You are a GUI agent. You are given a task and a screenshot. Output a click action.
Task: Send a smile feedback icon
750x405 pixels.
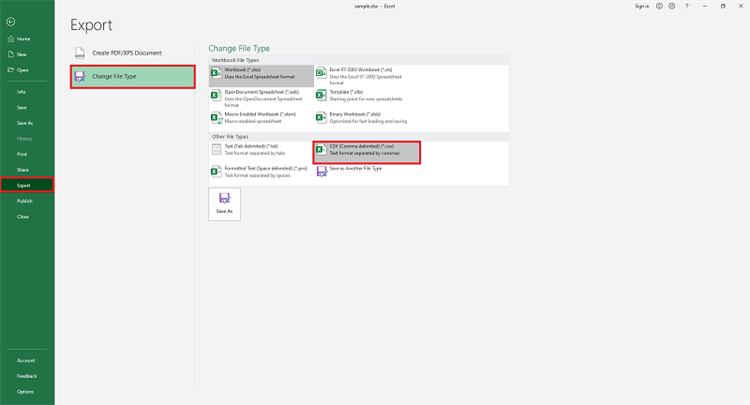tap(659, 6)
